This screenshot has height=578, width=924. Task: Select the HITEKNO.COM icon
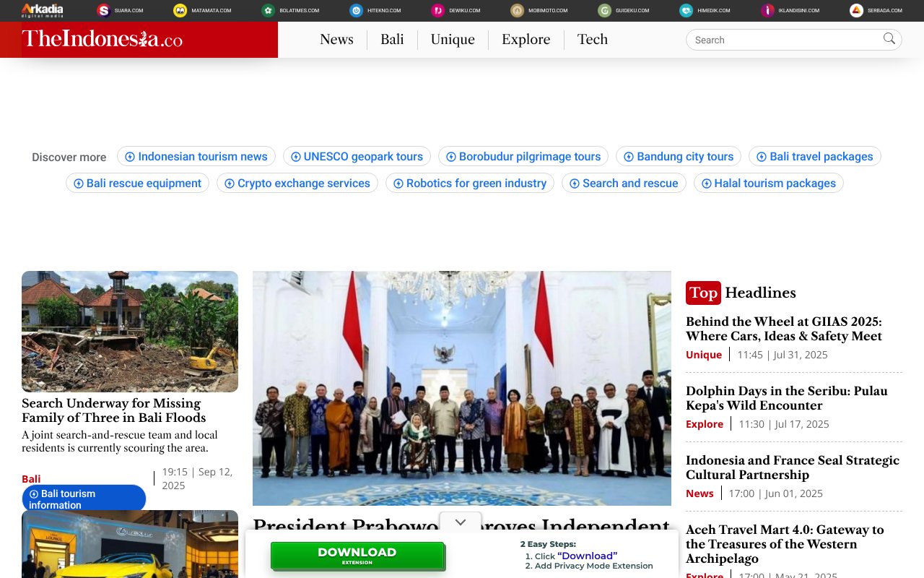click(x=354, y=10)
